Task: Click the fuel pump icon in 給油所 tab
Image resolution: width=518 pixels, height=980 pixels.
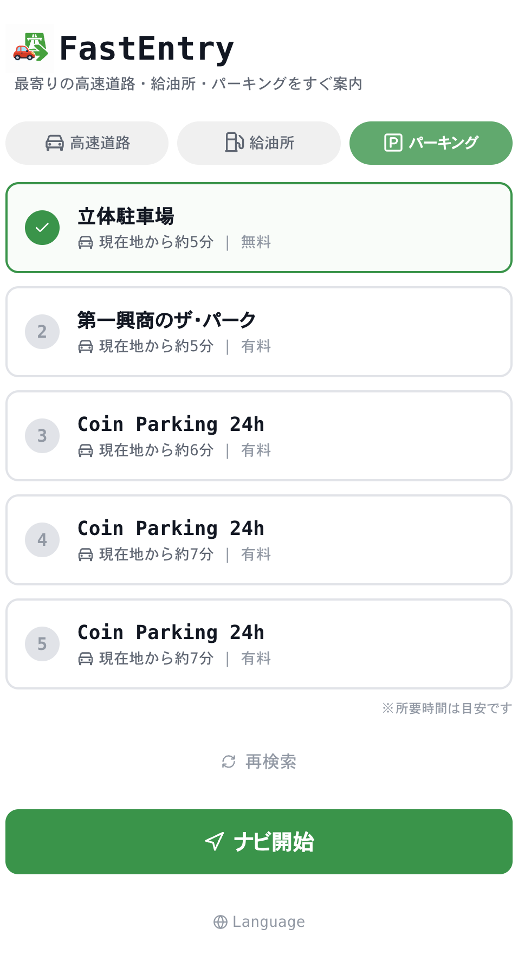Action: [x=234, y=143]
